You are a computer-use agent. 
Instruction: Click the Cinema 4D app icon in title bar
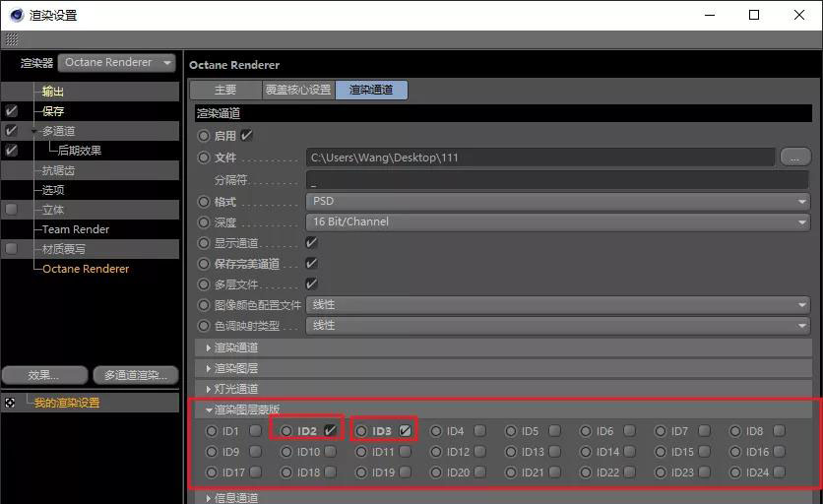click(x=17, y=15)
